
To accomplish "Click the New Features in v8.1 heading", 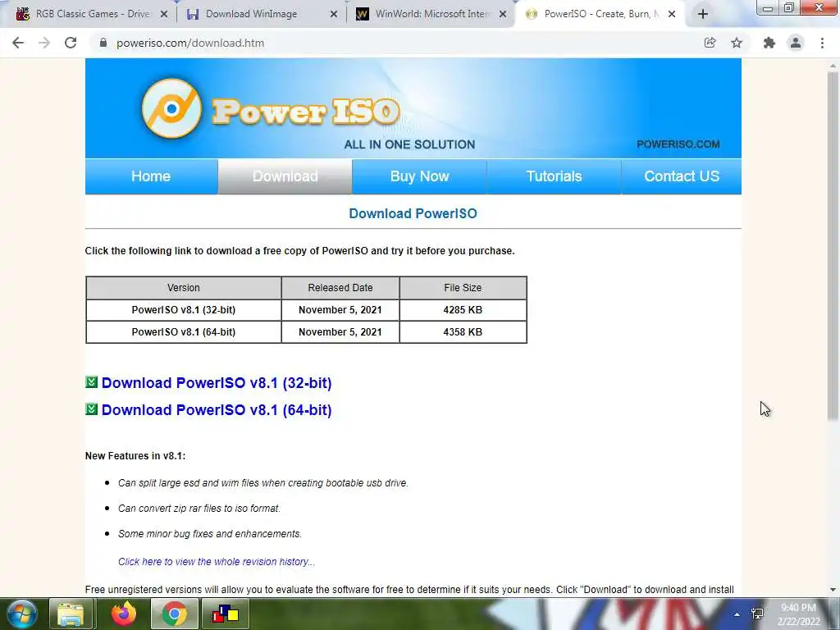I will pos(135,456).
